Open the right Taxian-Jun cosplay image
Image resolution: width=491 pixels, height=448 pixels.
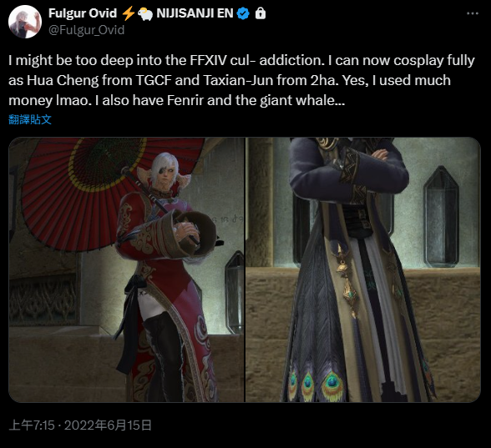click(363, 269)
